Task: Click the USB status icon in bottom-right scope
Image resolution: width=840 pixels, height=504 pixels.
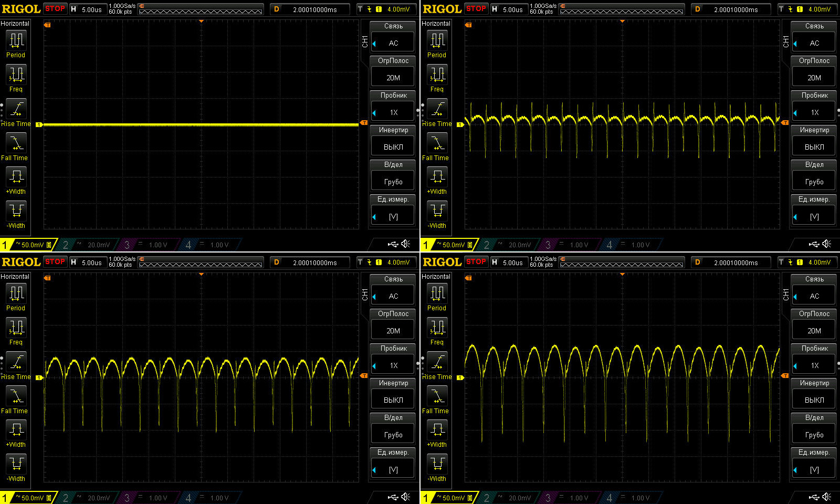Action: point(814,497)
